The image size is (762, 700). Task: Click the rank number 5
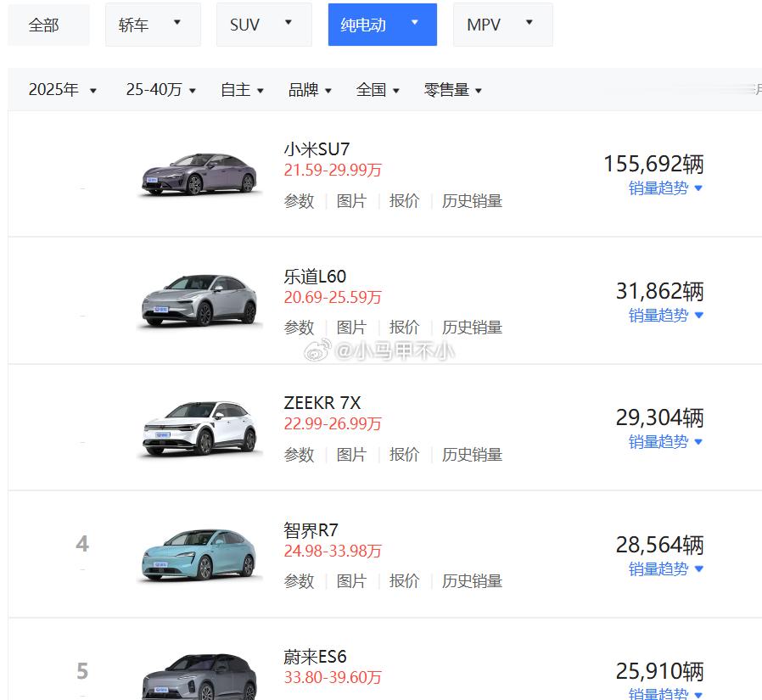pos(82,671)
